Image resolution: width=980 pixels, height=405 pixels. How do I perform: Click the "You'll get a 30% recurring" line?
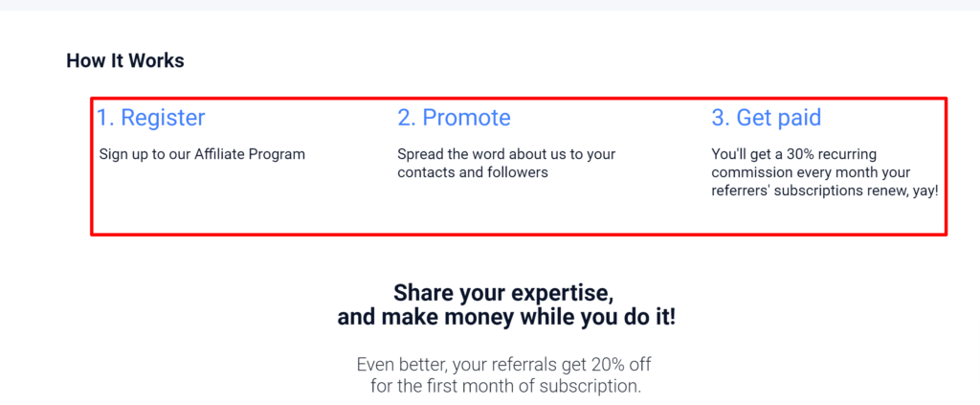coord(793,154)
